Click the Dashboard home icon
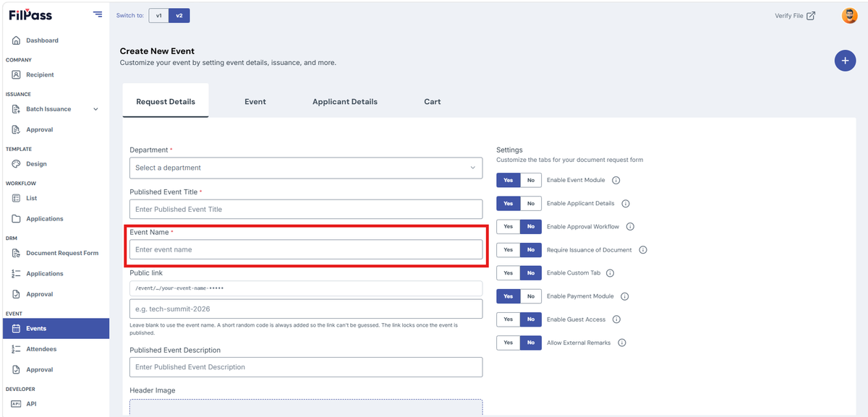The width and height of the screenshot is (868, 417). (x=16, y=40)
